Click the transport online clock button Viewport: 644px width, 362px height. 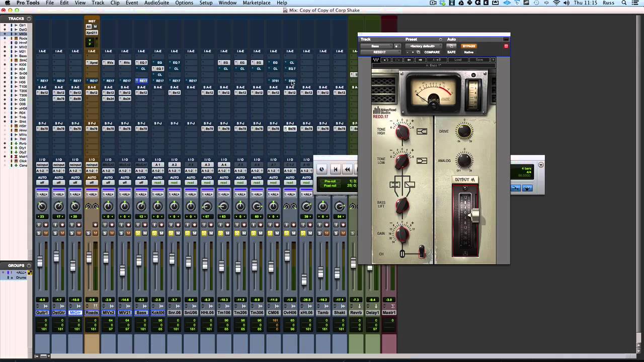coord(321,169)
